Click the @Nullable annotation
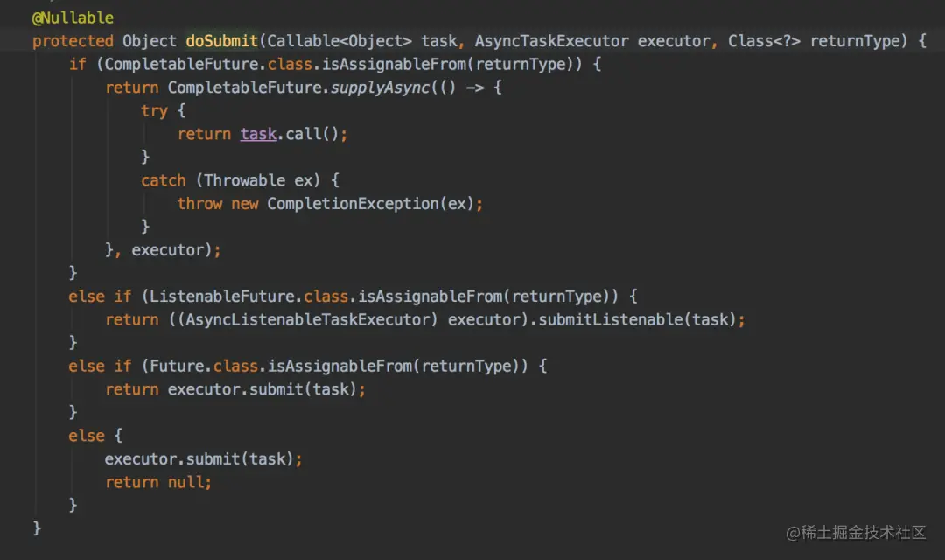Viewport: 945px width, 560px height. point(73,18)
